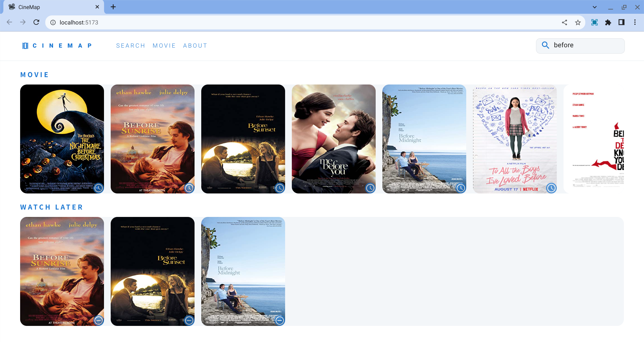Click the MOVIE section heading
The width and height of the screenshot is (644, 342).
tap(35, 75)
